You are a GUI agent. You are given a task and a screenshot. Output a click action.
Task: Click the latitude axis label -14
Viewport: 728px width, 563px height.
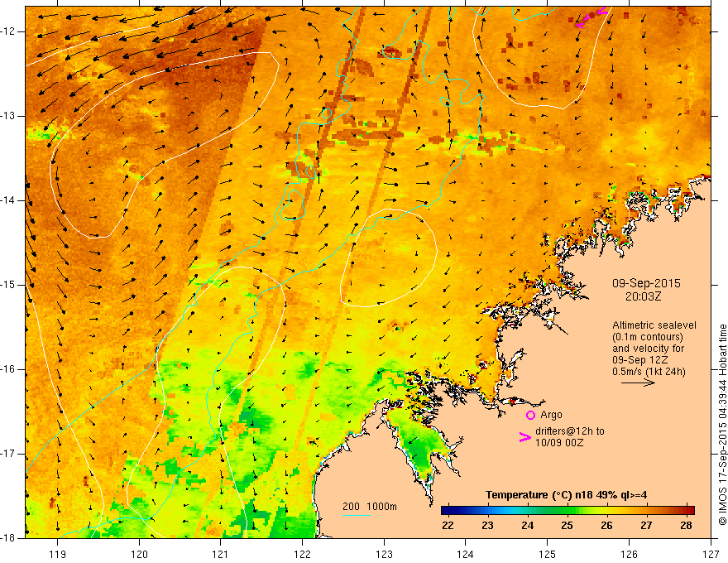click(x=9, y=200)
